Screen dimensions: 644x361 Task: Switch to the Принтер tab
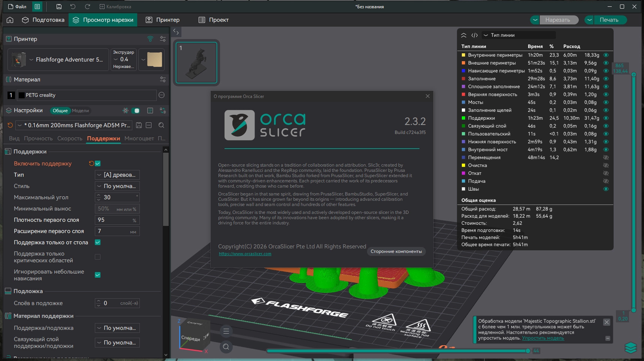pos(163,20)
